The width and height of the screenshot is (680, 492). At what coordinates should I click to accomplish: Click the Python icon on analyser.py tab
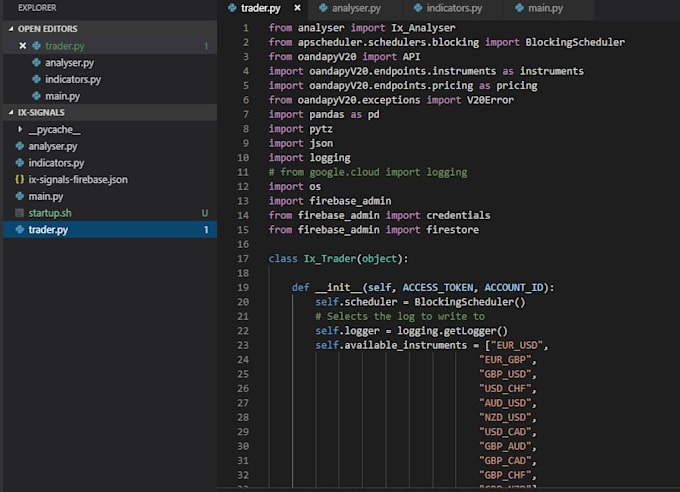323,8
